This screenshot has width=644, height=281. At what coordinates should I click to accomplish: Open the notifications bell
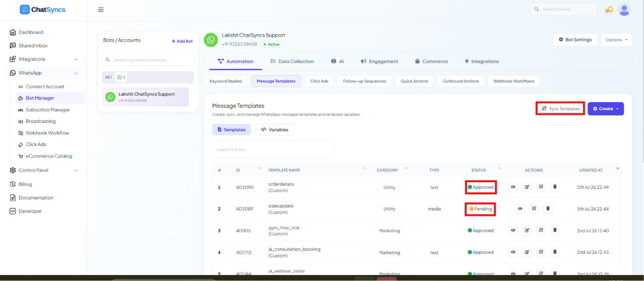click(610, 10)
